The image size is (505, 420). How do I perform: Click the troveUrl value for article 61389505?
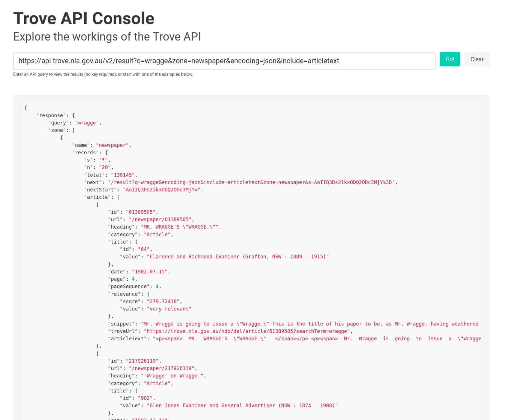coord(247,331)
